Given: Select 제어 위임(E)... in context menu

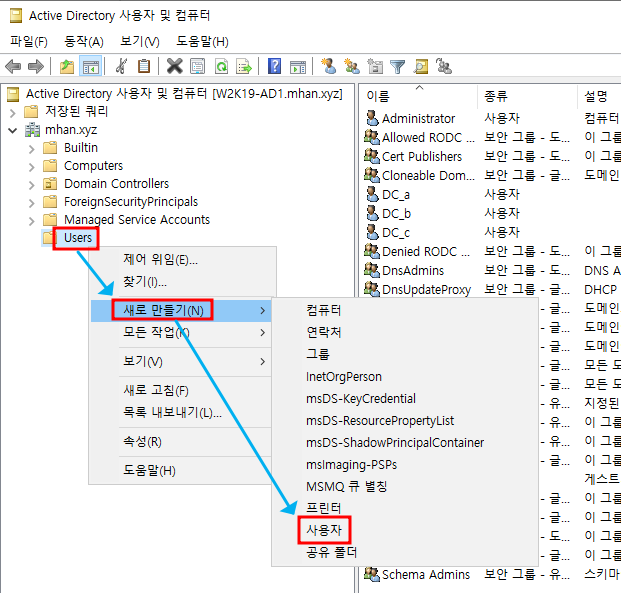Looking at the screenshot, I should 182,259.
